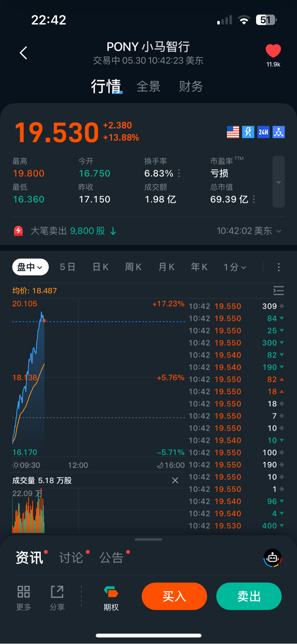This screenshot has height=644, width=297.
Task: Open the 期权 options icon
Action: (111, 598)
